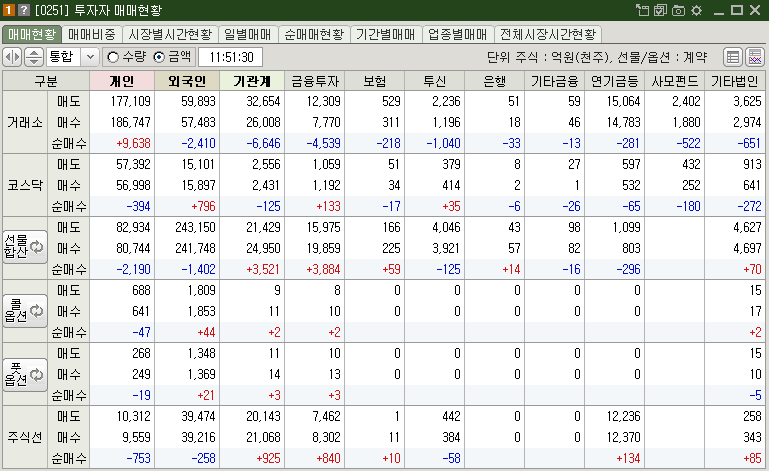Open settings with the gear icon
The width and height of the screenshot is (769, 471).
click(696, 10)
